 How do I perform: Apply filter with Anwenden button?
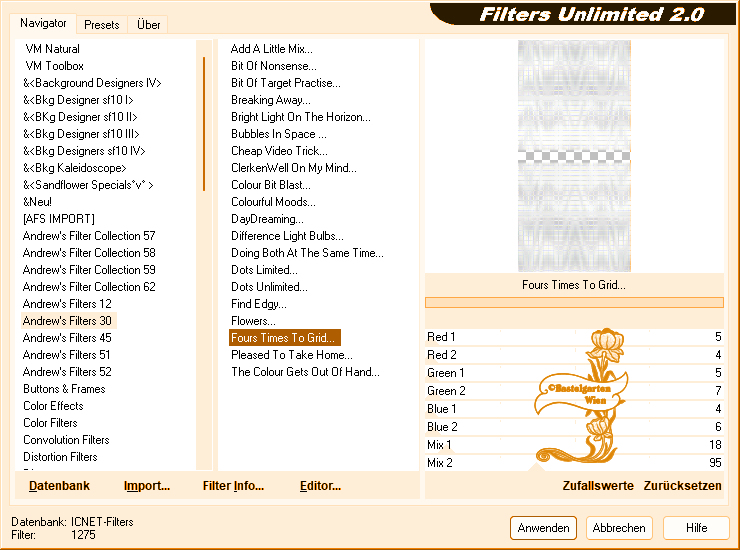pos(543,527)
